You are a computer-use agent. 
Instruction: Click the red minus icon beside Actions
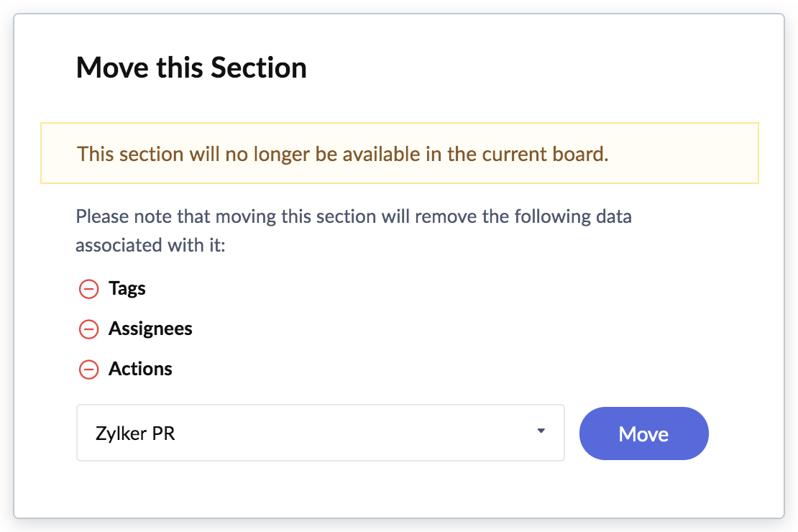coord(88,370)
